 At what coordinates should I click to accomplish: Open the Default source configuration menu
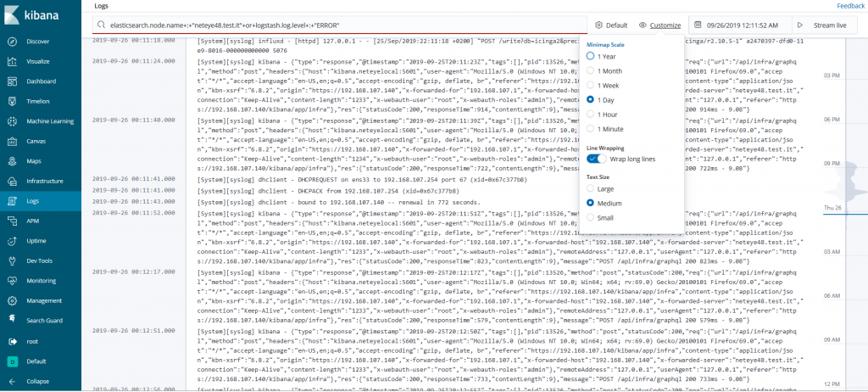(x=611, y=25)
